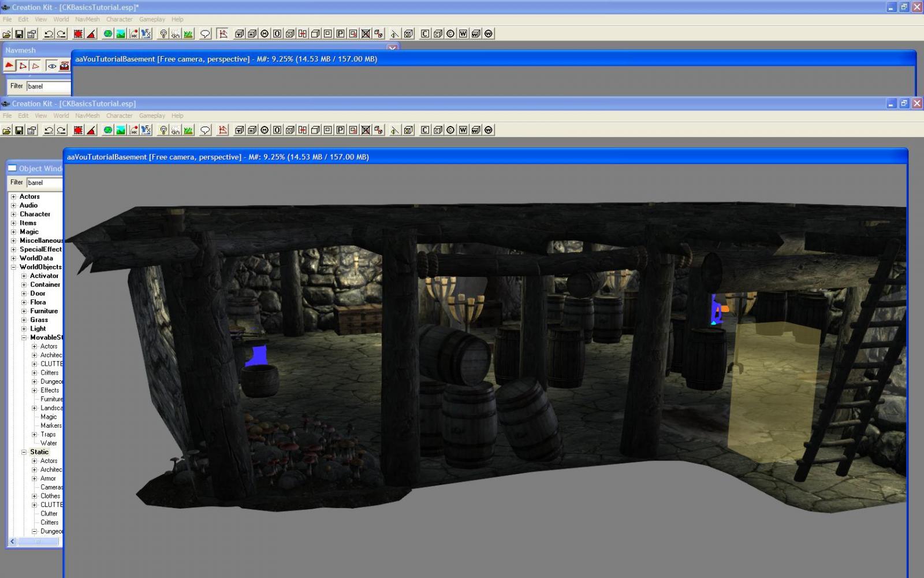Toggle navmesh editing mode in front window
This screenshot has width=924, height=578.
(222, 131)
